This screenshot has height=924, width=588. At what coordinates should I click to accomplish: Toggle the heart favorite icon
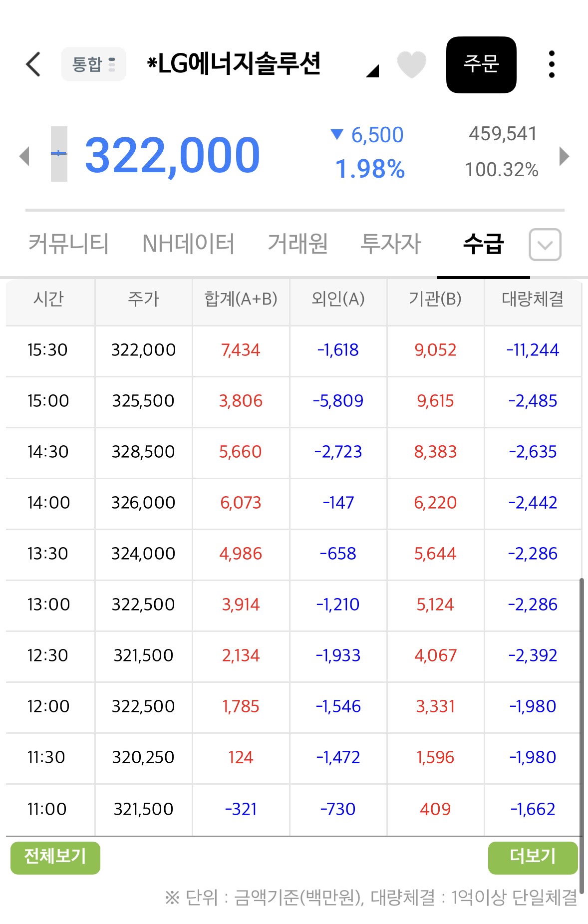coord(411,64)
